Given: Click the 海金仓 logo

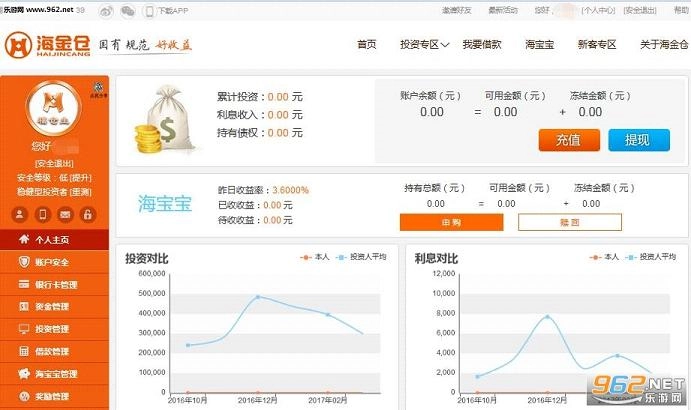Looking at the screenshot, I should (x=45, y=46).
